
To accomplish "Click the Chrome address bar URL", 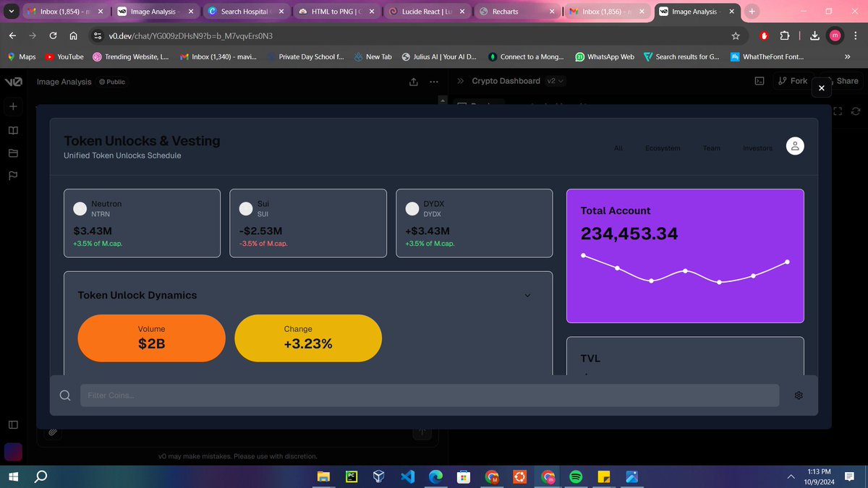I will tap(191, 36).
